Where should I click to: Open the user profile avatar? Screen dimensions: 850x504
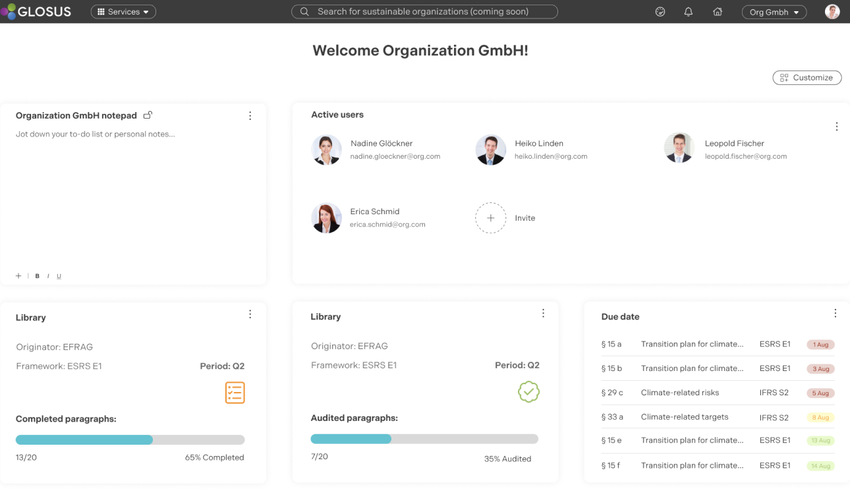(x=832, y=11)
